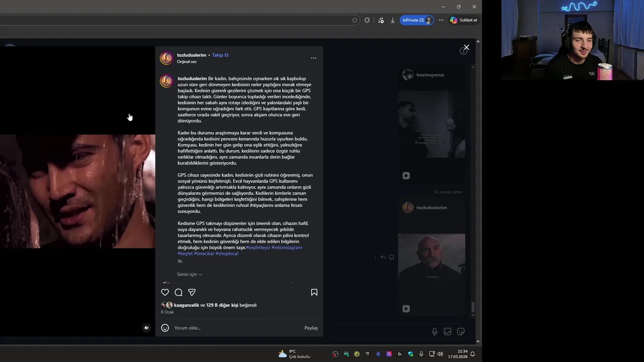Screen dimensions: 644x362
Task: Save the post with the bookmark icon
Action: [x=314, y=292]
